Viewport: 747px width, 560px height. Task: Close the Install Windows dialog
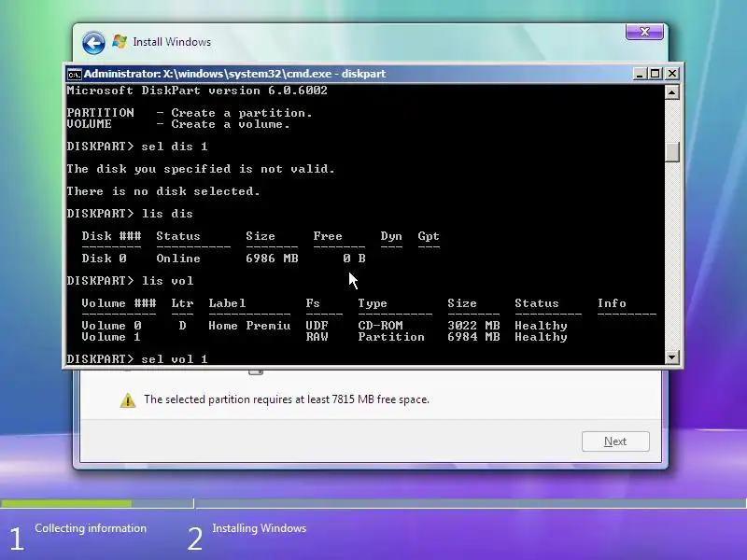644,32
